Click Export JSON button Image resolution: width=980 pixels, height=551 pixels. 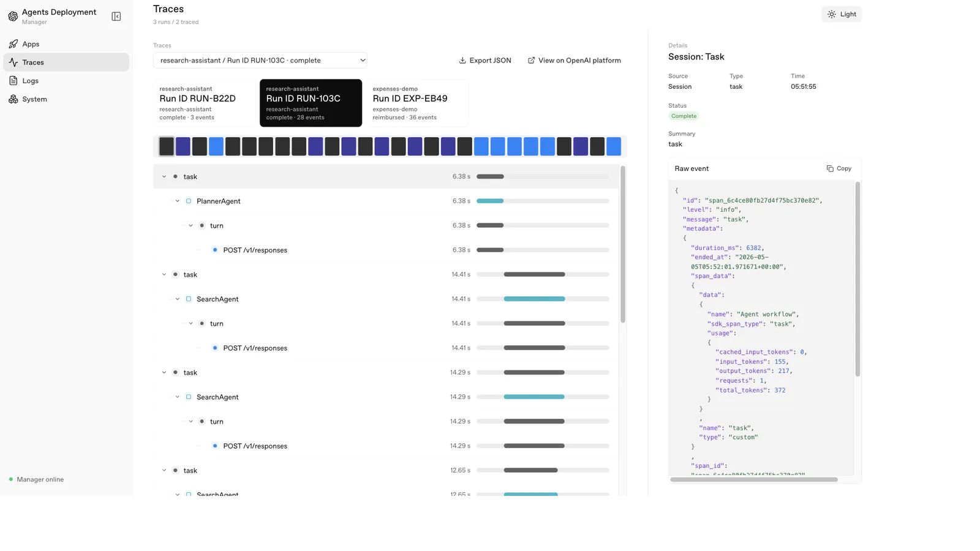coord(485,61)
